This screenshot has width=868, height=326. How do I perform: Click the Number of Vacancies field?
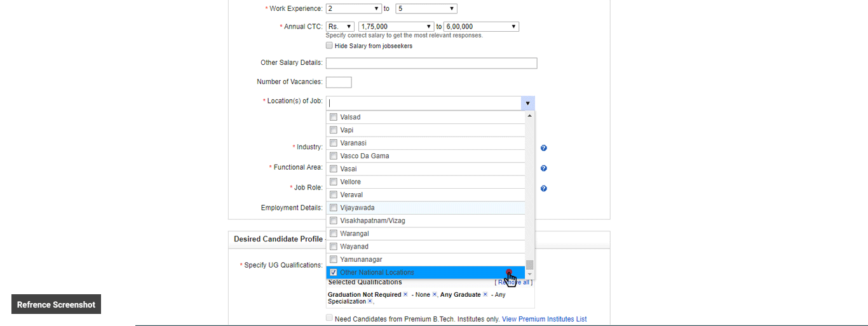click(338, 82)
